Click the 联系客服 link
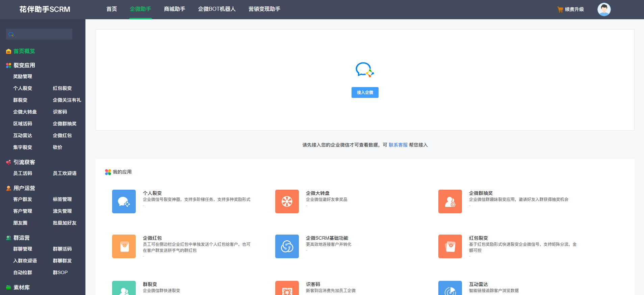 pyautogui.click(x=398, y=145)
